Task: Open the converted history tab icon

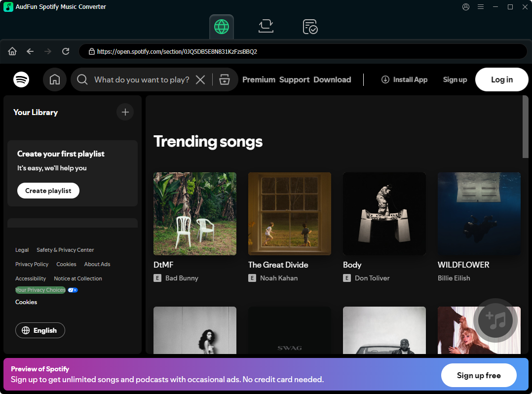Action: [310, 27]
